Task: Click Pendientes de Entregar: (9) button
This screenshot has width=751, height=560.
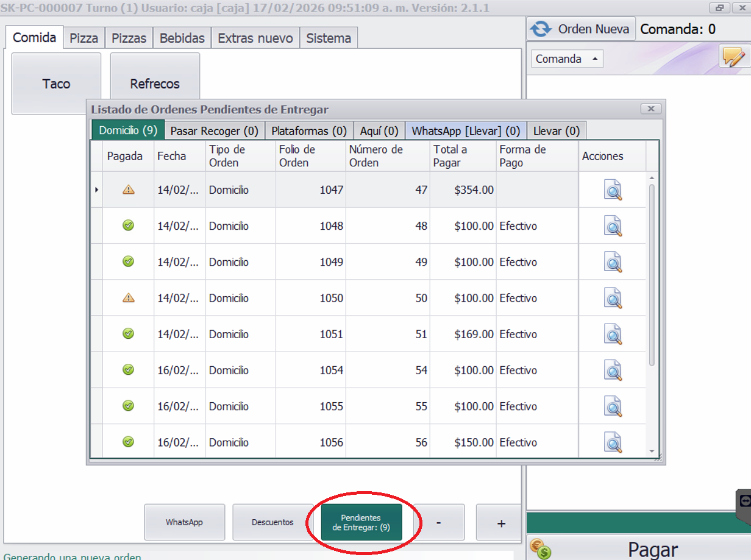Action: pos(361,522)
